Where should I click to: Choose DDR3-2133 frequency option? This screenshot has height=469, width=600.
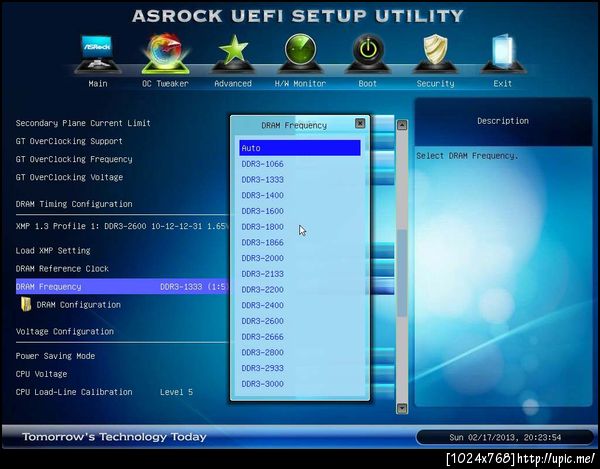coord(262,274)
